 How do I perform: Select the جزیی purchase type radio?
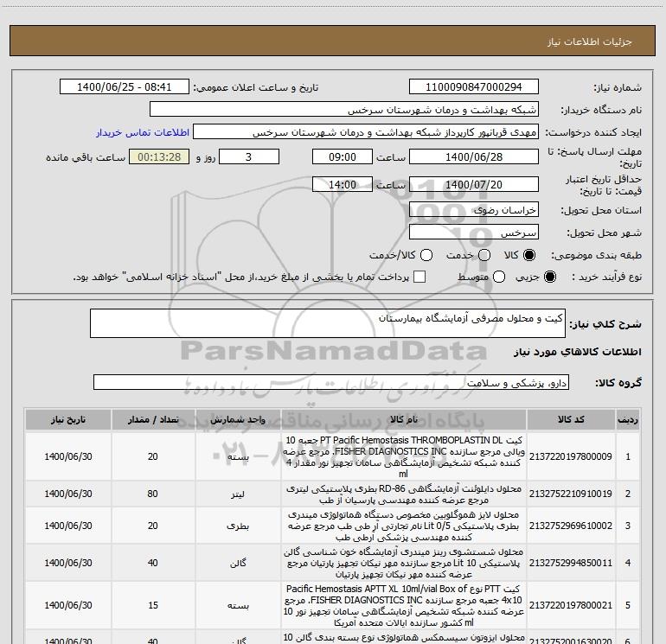tap(549, 277)
